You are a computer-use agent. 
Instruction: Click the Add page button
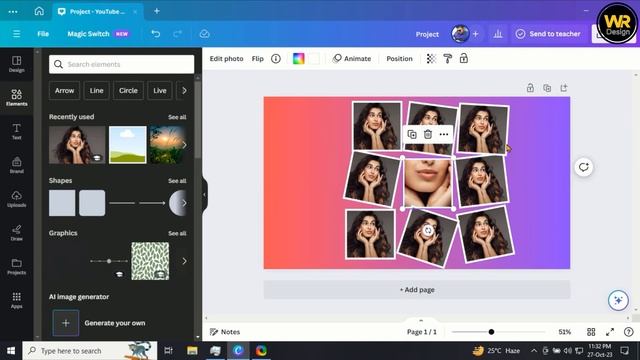(417, 289)
